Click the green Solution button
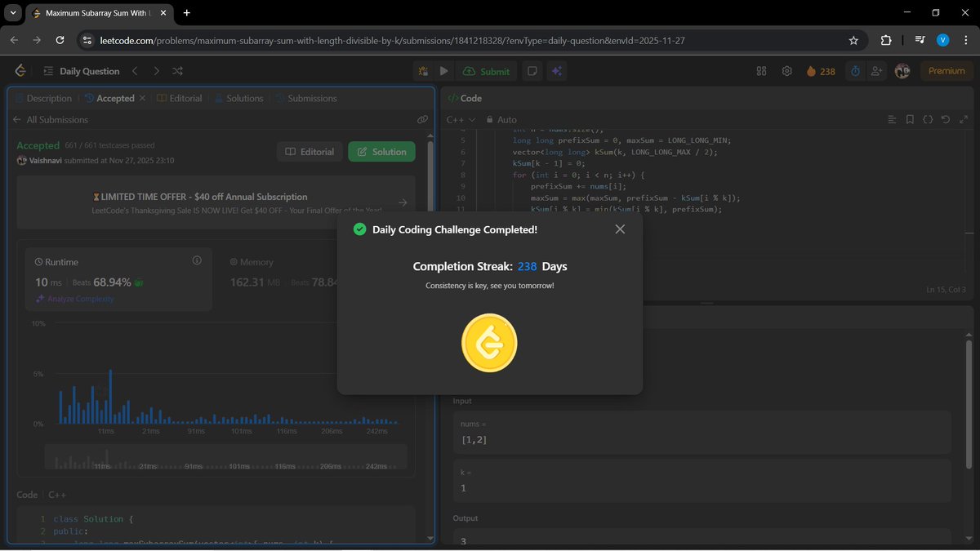This screenshot has width=980, height=551. (381, 152)
